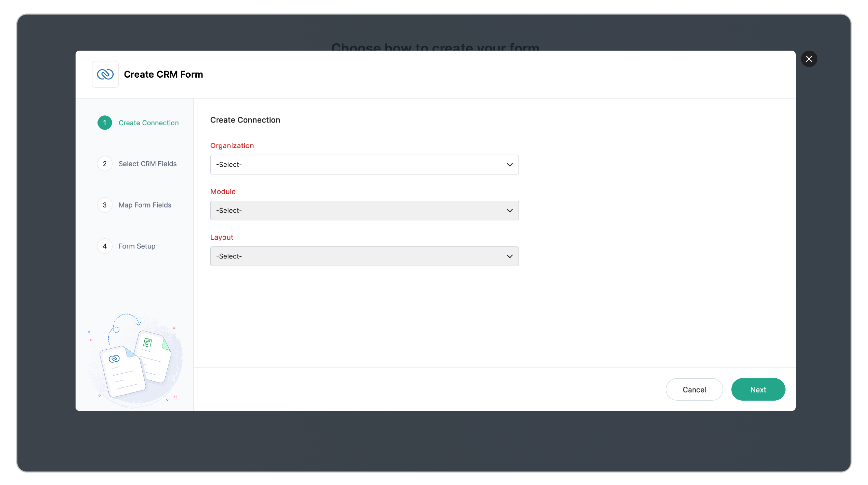
Task: Go to the Create Connection step
Action: click(x=148, y=123)
